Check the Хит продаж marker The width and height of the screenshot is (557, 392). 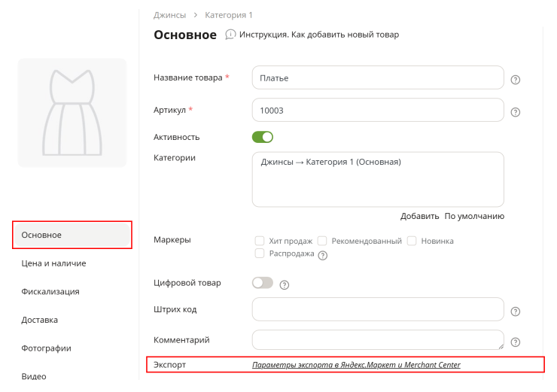point(260,241)
